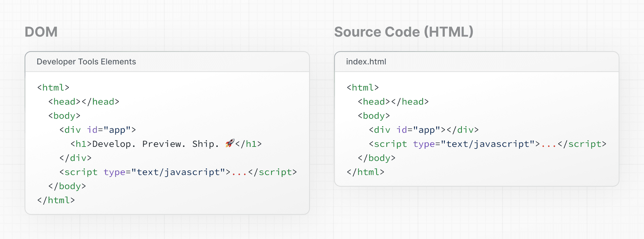The height and width of the screenshot is (239, 644).
Task: Expand the red ellipsis in index.html script tag
Action: point(549,145)
